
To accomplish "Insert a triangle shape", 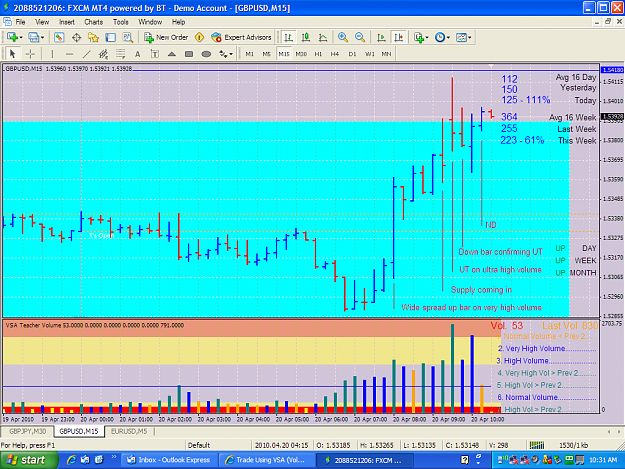I will coord(172,54).
